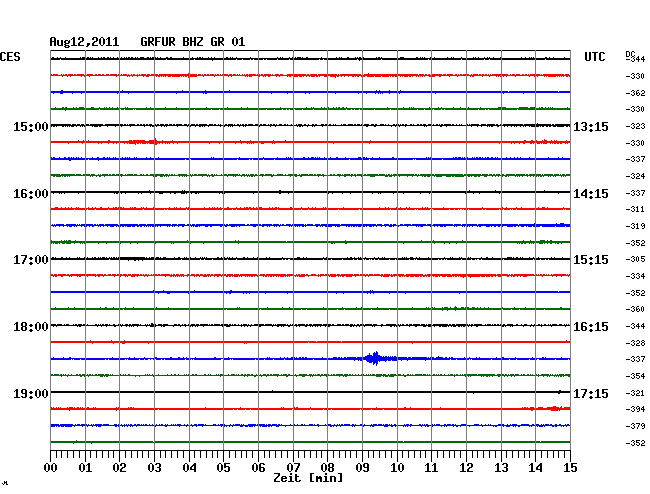Select the 16:00 local time label
Screen dimensions: 650x494
coord(31,194)
